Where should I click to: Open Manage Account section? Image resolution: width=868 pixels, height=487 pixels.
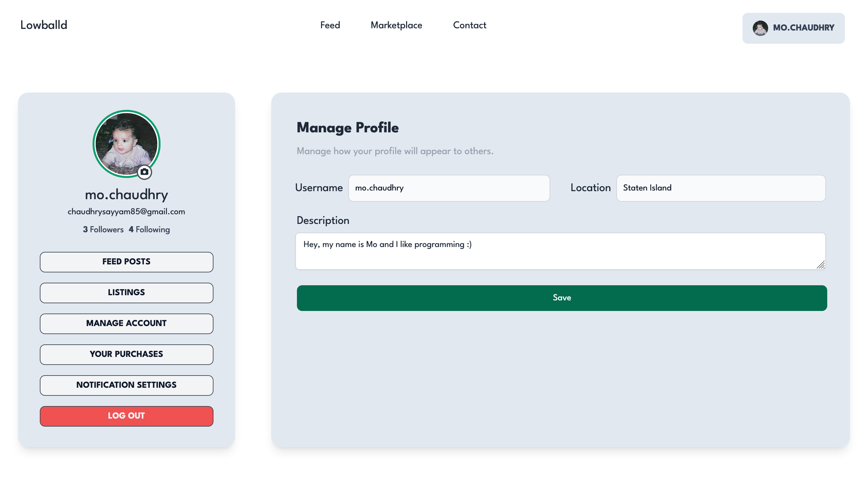126,323
